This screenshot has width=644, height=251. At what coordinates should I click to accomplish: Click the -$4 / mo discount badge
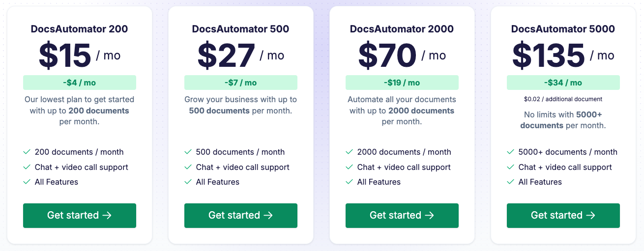click(80, 83)
